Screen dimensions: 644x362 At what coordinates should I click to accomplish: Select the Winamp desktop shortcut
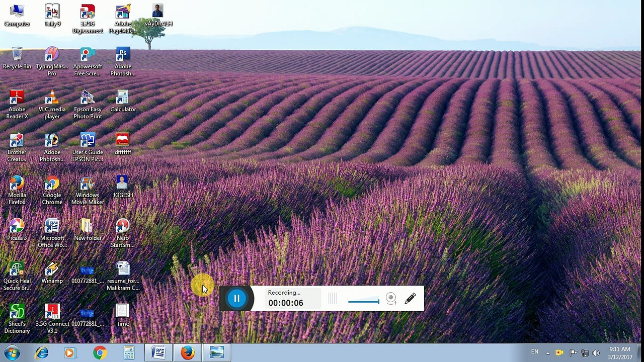coord(52,273)
